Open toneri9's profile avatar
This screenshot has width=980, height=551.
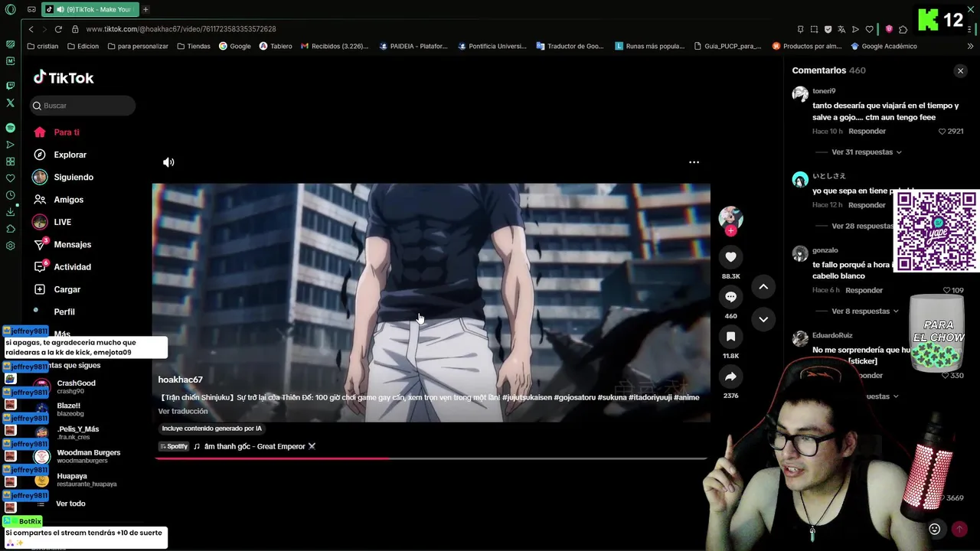click(800, 94)
